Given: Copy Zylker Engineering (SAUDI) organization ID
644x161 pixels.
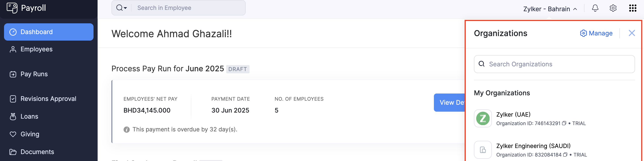Looking at the screenshot, I should pos(565,154).
